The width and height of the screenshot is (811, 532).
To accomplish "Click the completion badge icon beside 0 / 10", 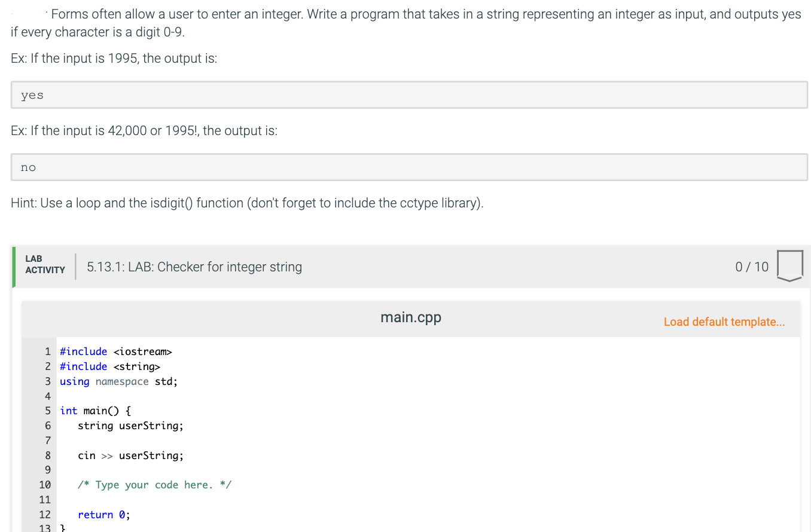I will (x=789, y=267).
